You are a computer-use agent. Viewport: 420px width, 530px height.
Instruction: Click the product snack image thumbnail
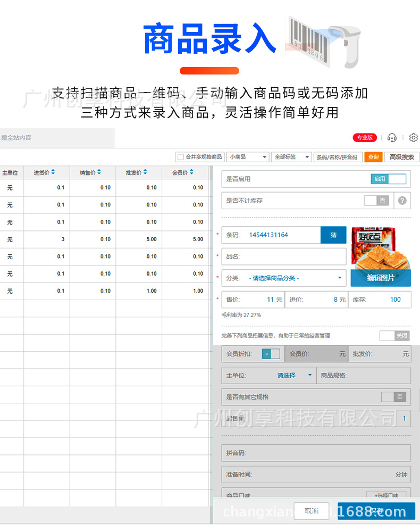[381, 248]
